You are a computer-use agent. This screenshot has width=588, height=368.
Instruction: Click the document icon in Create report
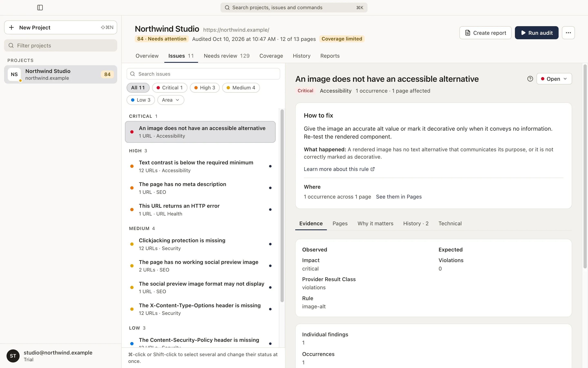468,33
